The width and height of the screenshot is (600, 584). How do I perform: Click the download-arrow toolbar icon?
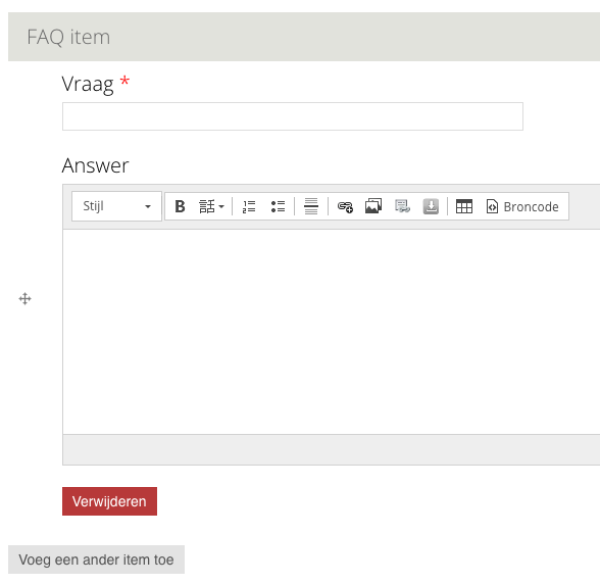(x=431, y=207)
